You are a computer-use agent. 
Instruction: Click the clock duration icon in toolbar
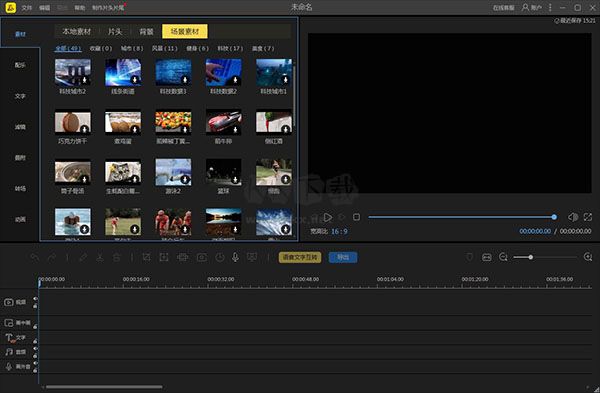coord(220,258)
